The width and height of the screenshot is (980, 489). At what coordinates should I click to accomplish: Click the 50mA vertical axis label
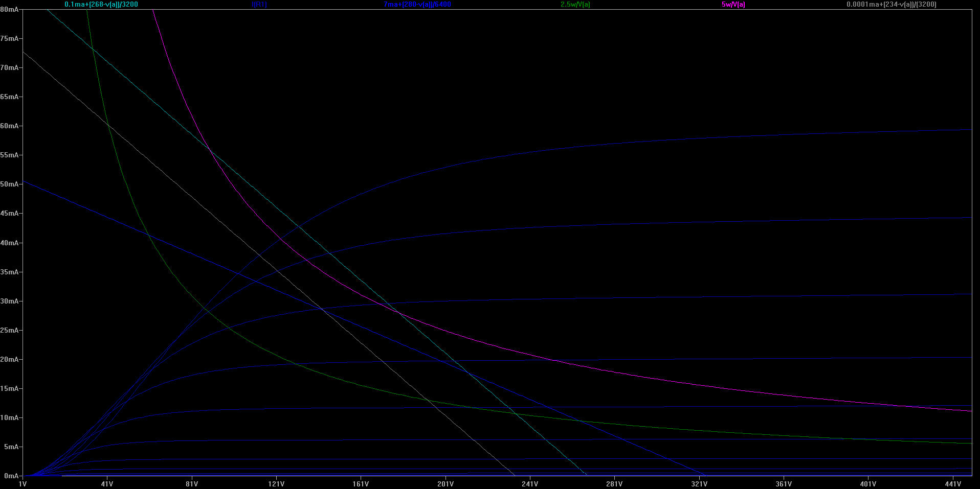click(x=10, y=184)
